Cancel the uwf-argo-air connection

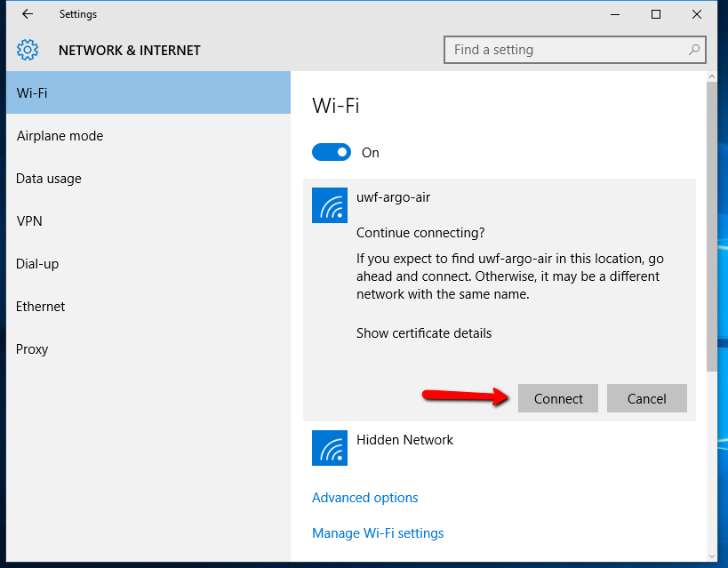tap(647, 398)
